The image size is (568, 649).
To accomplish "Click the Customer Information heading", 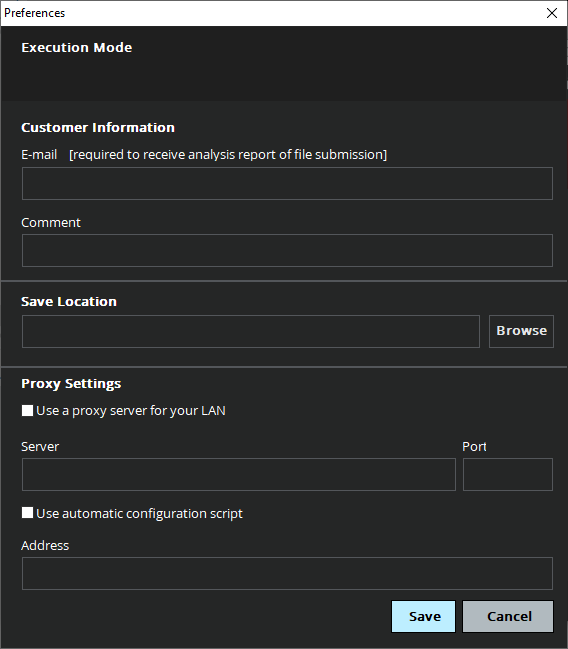I will coord(98,127).
